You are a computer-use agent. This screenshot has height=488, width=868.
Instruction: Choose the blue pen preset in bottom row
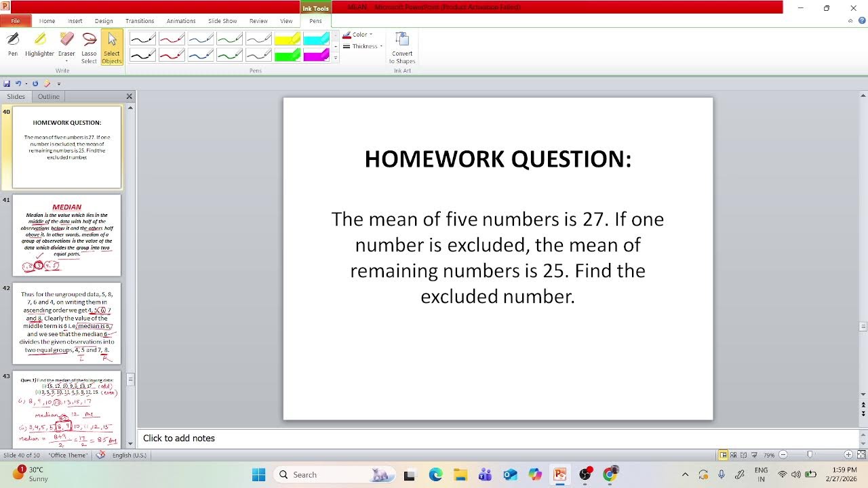[x=201, y=55]
